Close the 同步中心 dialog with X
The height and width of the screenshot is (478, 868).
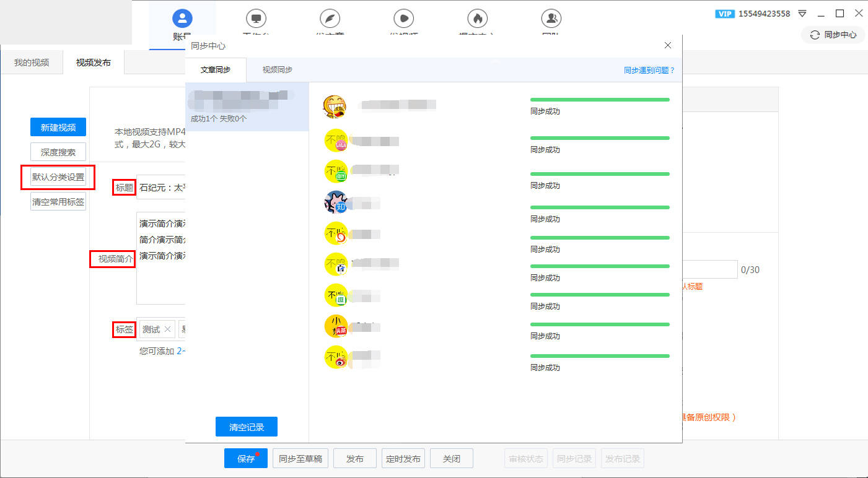[668, 45]
